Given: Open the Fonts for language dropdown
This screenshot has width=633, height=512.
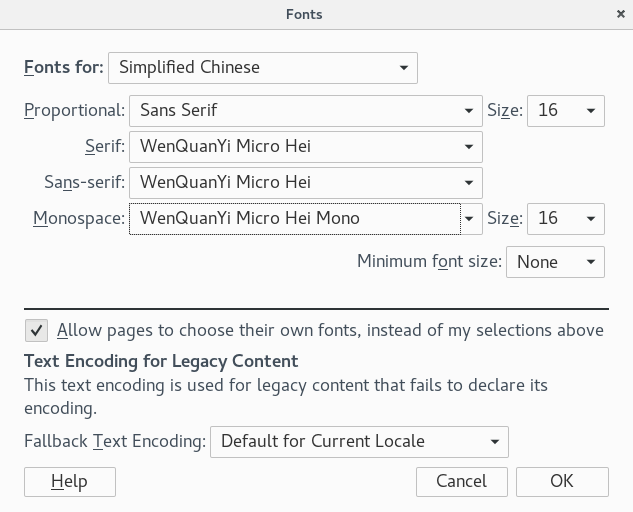Looking at the screenshot, I should [x=262, y=68].
